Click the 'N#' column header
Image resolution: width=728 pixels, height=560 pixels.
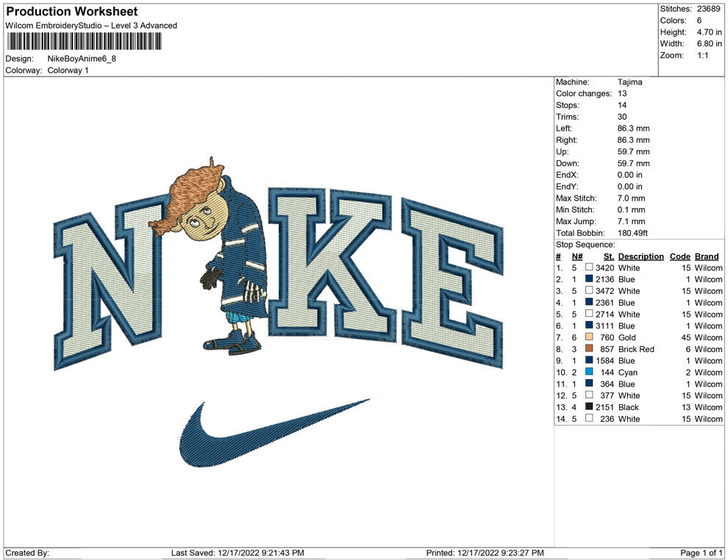[577, 256]
